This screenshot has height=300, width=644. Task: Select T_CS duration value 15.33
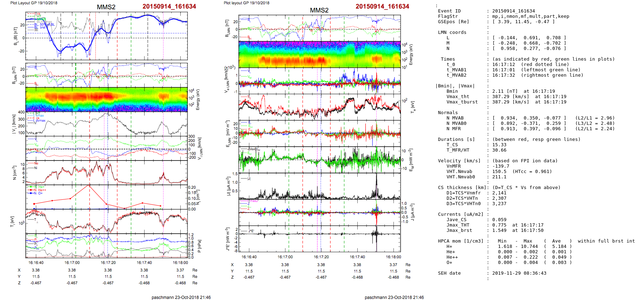tap(499, 145)
